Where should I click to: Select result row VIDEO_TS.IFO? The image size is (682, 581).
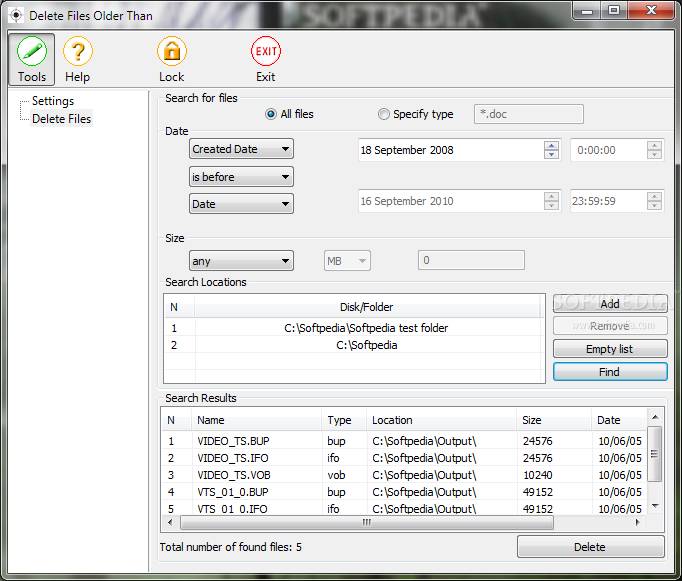point(405,458)
